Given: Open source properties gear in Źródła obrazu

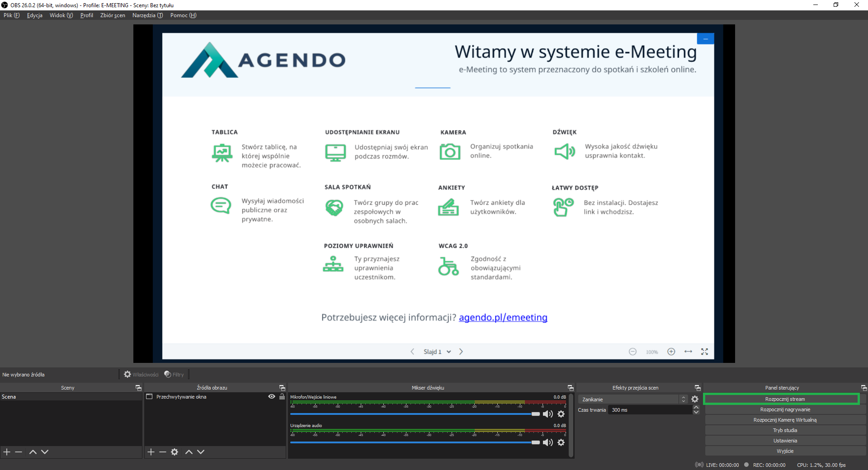Looking at the screenshot, I should coord(175,452).
